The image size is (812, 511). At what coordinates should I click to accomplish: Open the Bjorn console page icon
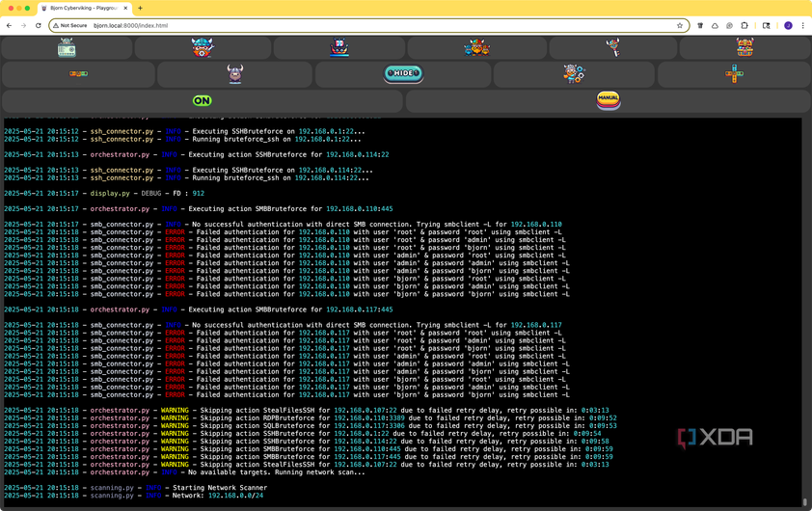pyautogui.click(x=67, y=48)
